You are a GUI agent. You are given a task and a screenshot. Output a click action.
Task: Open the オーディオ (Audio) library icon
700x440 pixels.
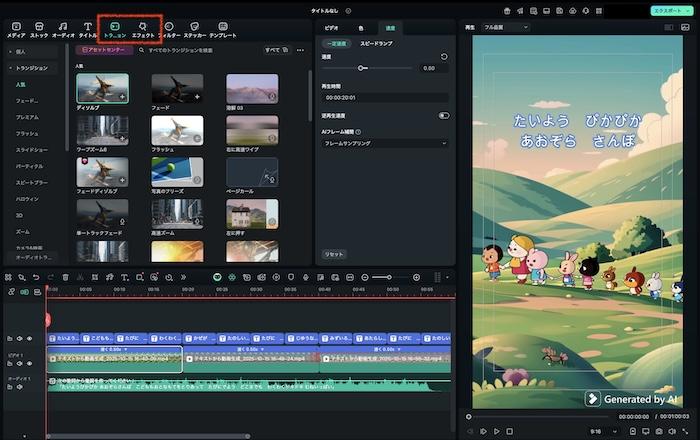coord(63,27)
